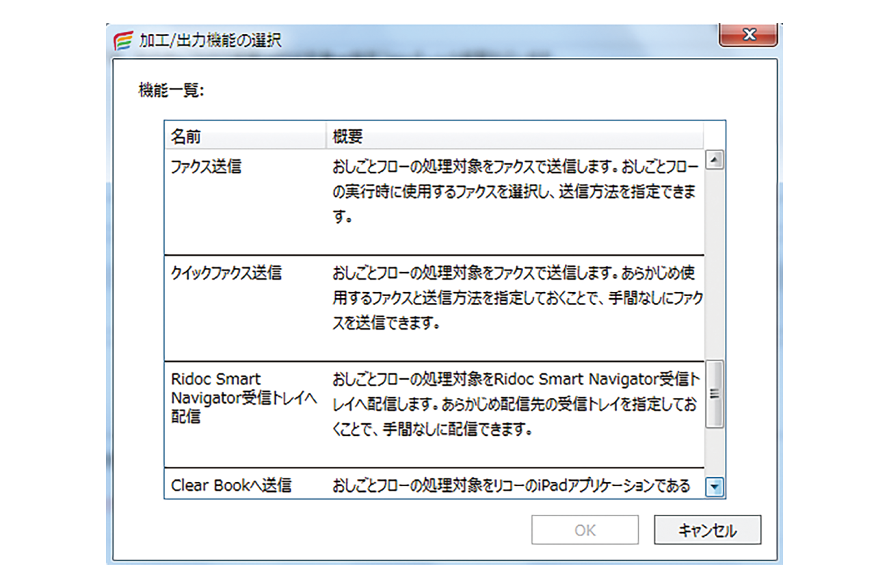
Task: Click the 機能一覧 label
Action: pos(172,90)
